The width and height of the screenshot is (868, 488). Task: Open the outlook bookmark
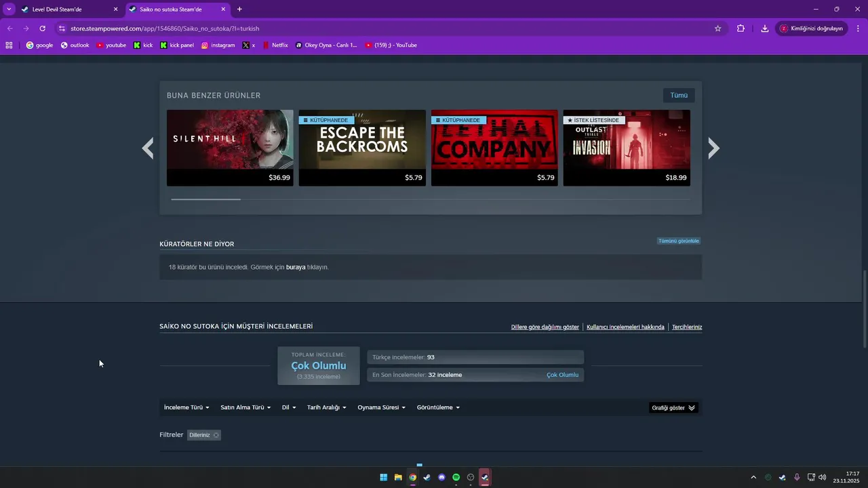[x=75, y=45]
